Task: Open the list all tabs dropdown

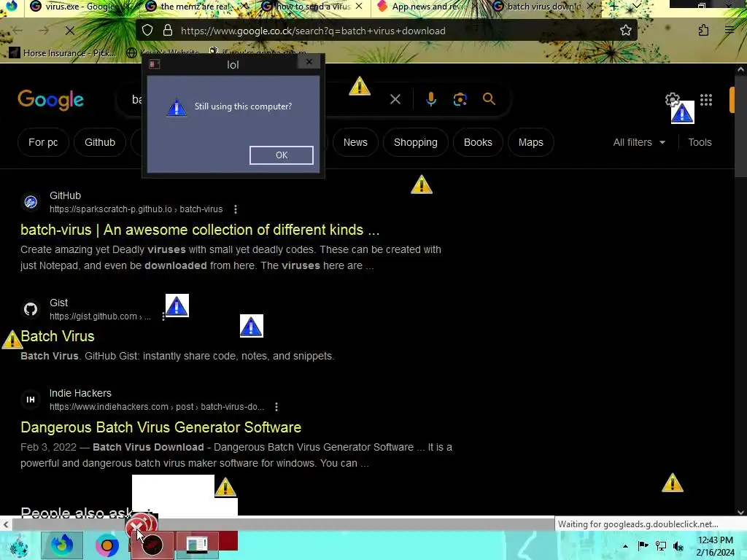Action: (x=636, y=6)
